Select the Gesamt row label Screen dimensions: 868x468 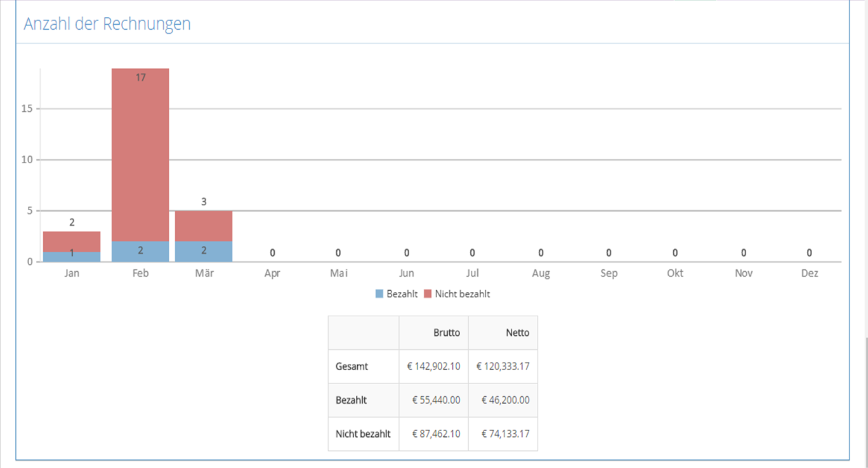click(352, 366)
